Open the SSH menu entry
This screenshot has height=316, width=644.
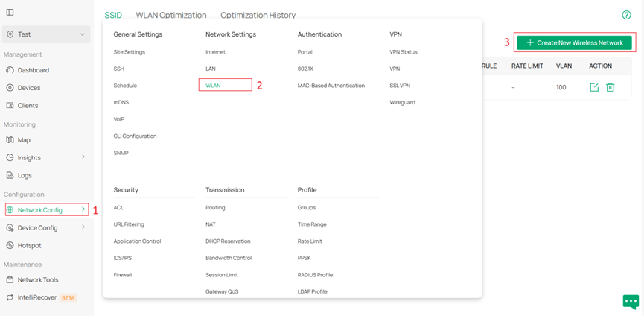click(118, 69)
